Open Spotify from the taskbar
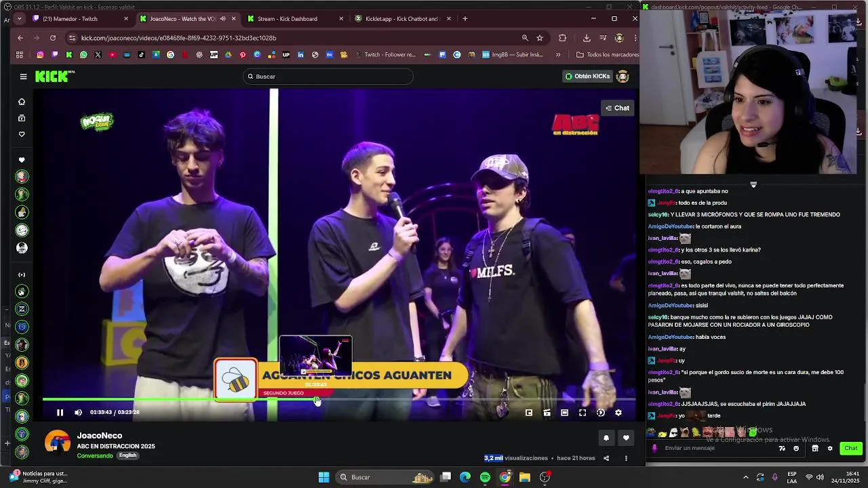 click(485, 477)
